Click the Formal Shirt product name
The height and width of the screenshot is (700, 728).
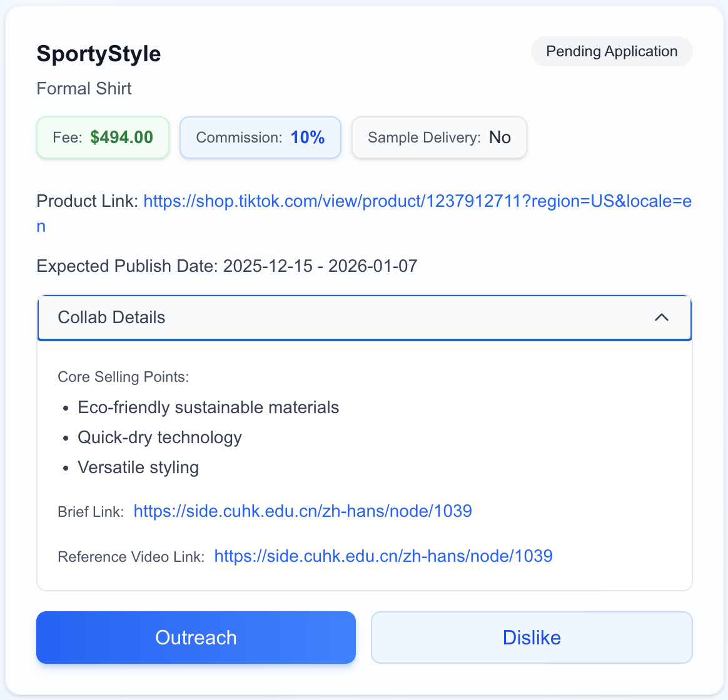tap(84, 89)
